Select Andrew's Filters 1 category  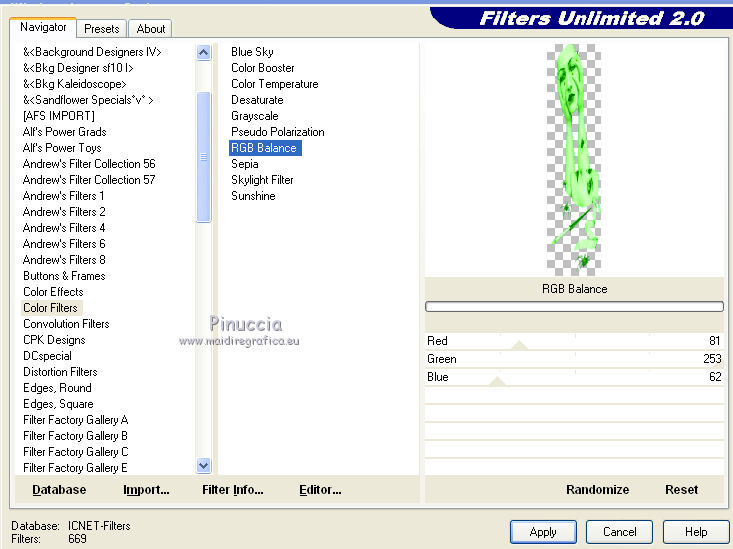click(64, 196)
